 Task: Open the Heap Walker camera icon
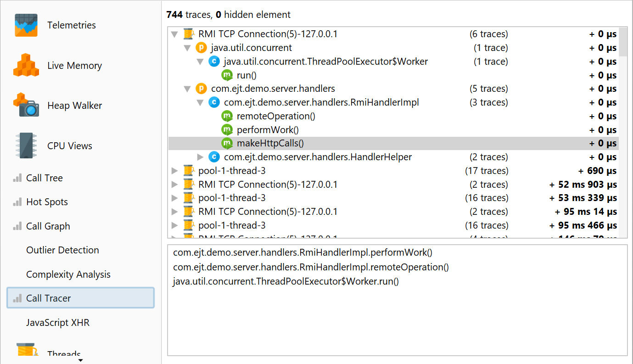click(x=26, y=105)
